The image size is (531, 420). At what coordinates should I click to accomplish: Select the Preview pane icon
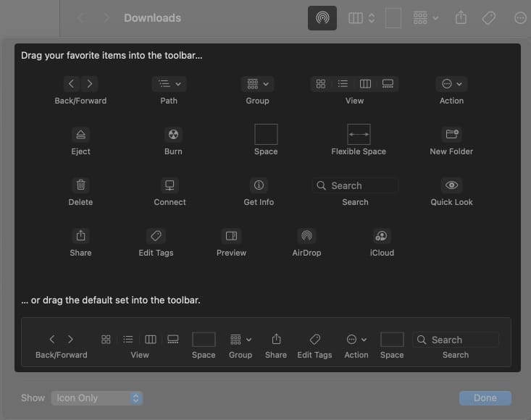pos(231,236)
